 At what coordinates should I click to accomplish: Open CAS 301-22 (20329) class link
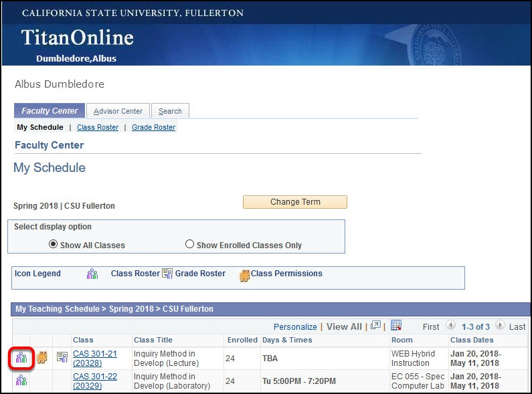95,381
